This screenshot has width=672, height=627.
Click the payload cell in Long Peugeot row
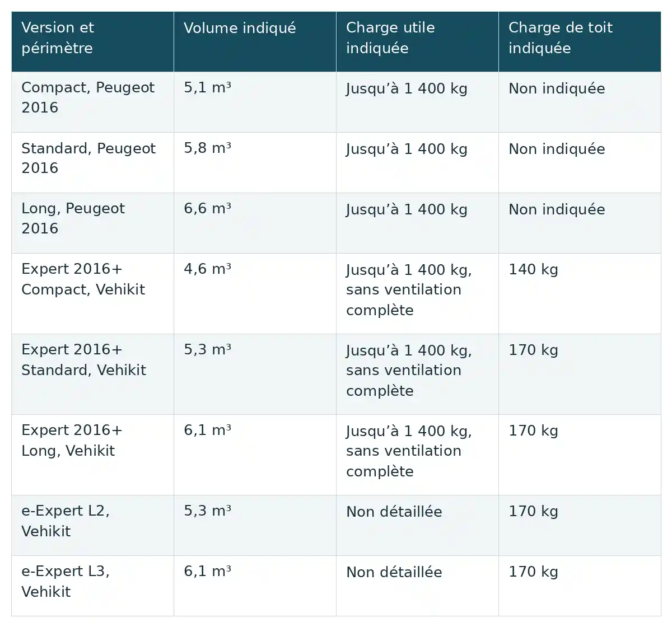click(417, 223)
